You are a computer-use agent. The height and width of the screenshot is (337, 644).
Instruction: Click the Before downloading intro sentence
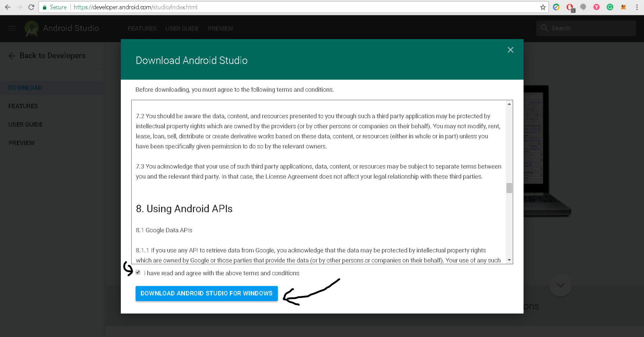[x=235, y=90]
